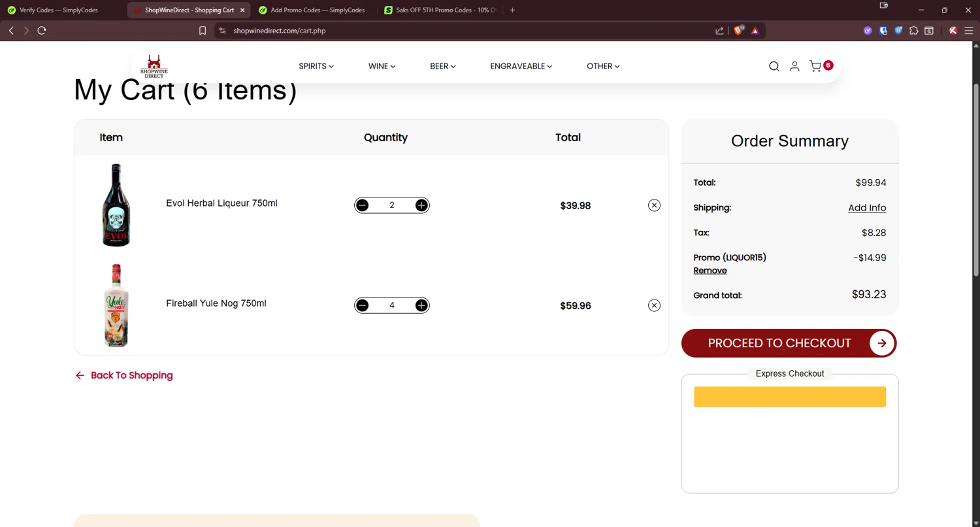Image resolution: width=980 pixels, height=527 pixels.
Task: Reload the page with the refresh icon
Action: click(42, 31)
